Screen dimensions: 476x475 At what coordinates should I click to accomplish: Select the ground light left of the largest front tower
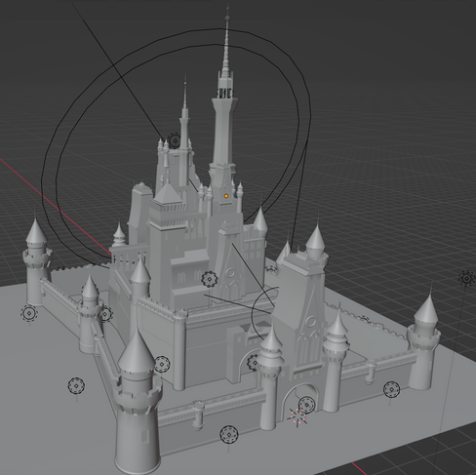[x=76, y=386]
